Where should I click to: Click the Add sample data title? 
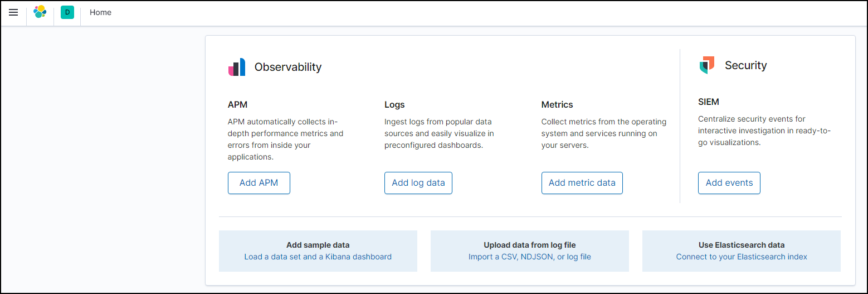pos(318,245)
